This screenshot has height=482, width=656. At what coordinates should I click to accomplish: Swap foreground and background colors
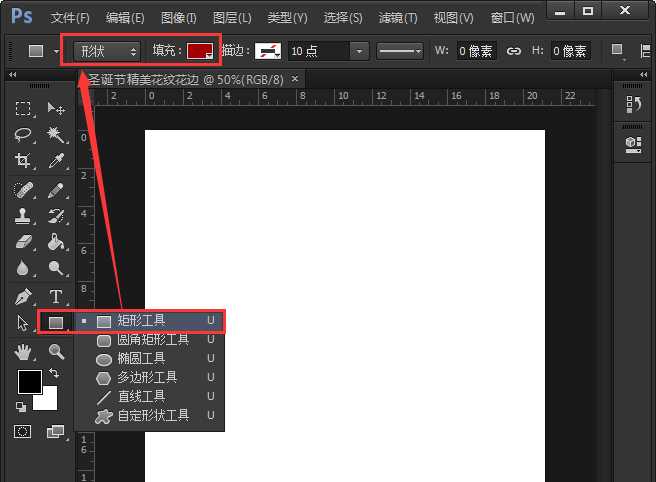54,373
